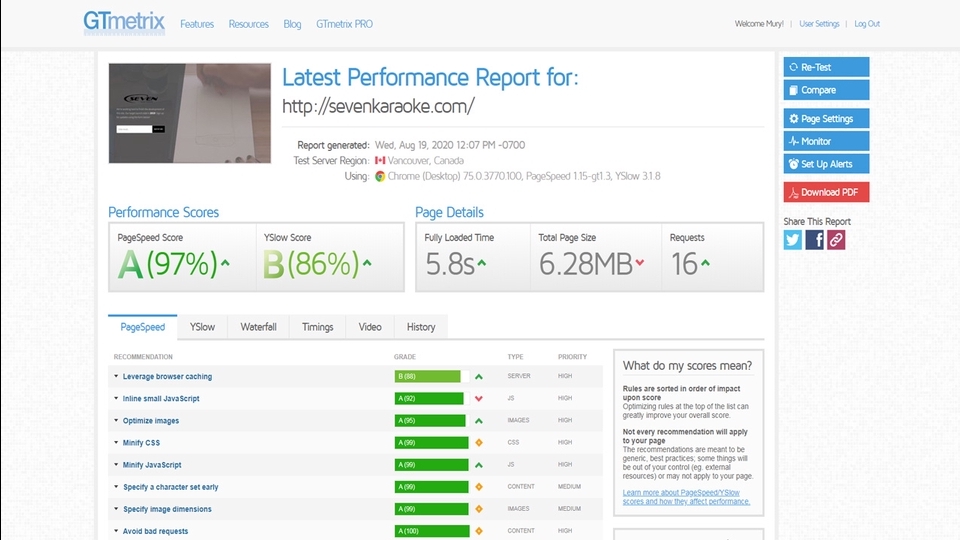This screenshot has height=540, width=960.
Task: Switch to the YSlow tab
Action: [x=202, y=327]
